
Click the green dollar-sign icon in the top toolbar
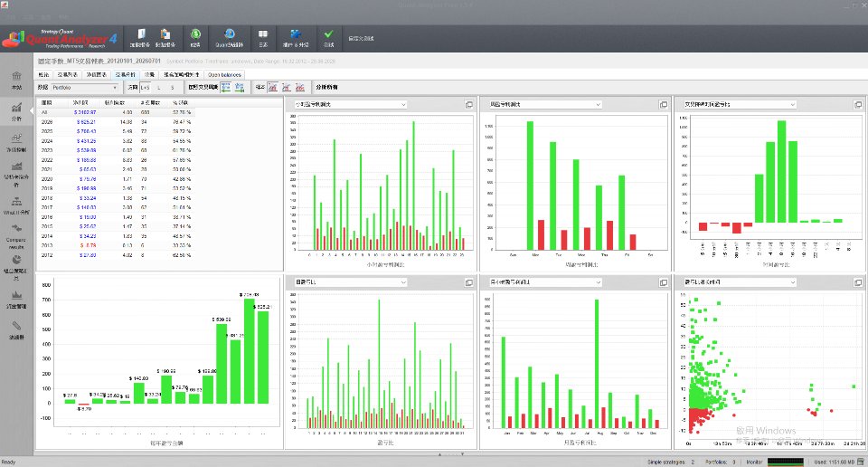195,38
